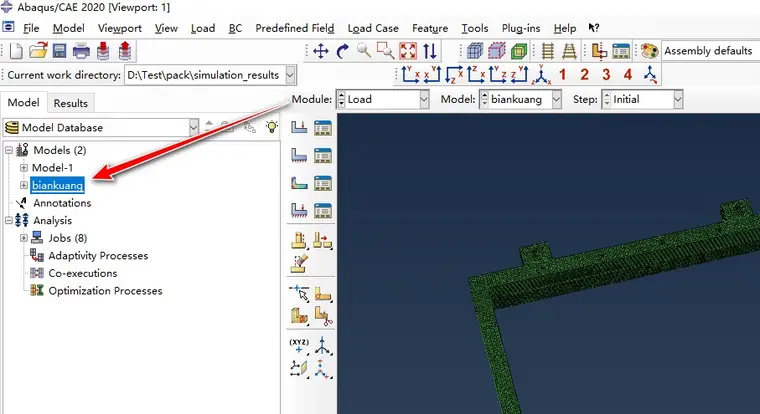
Task: Open the Module dropdown showing Load
Action: click(x=383, y=99)
